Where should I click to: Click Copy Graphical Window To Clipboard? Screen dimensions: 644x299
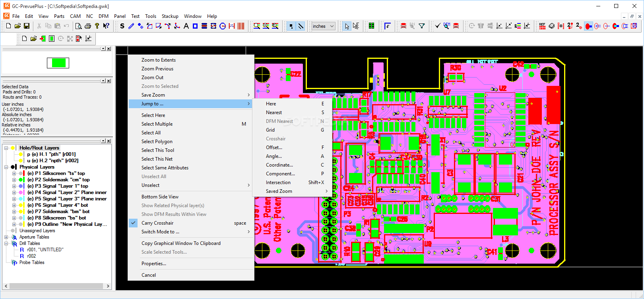coord(191,243)
